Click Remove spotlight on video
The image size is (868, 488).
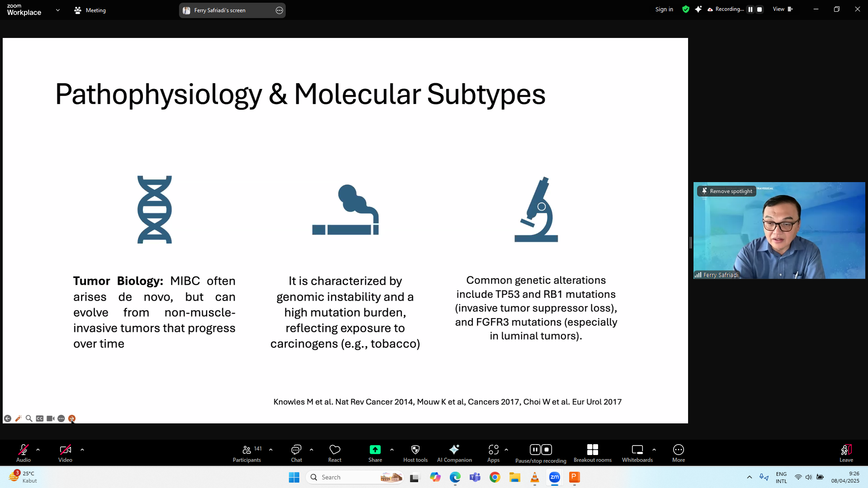pyautogui.click(x=726, y=191)
